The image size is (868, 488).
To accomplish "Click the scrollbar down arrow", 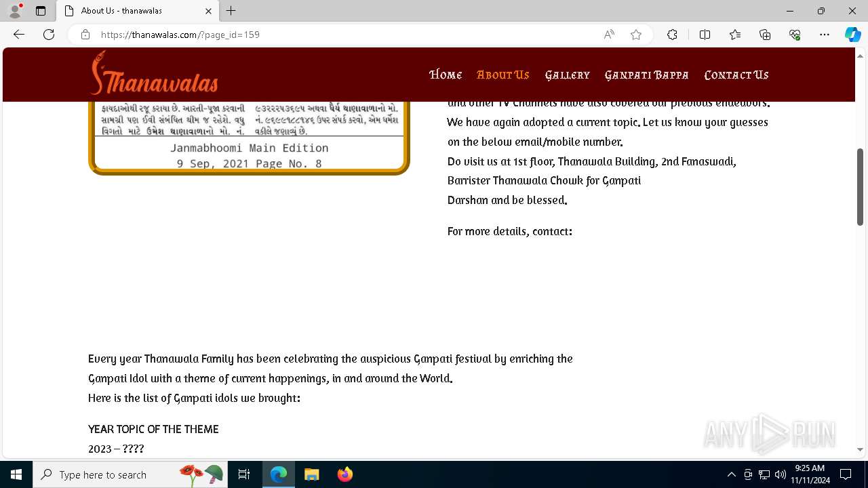I will 860,449.
